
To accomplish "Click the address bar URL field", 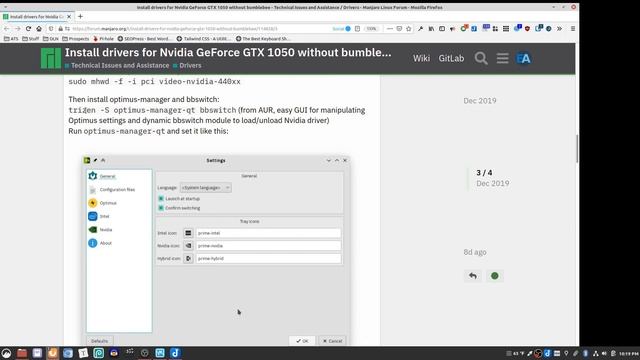I will [200, 29].
